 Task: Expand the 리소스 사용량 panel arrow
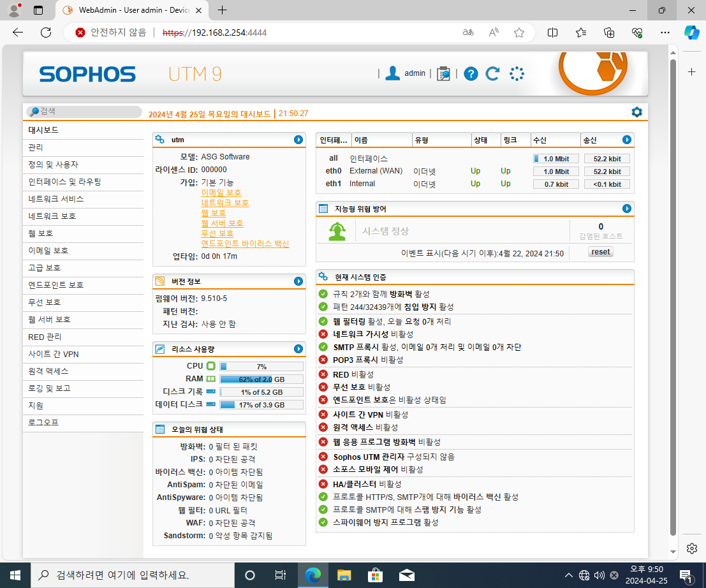298,349
